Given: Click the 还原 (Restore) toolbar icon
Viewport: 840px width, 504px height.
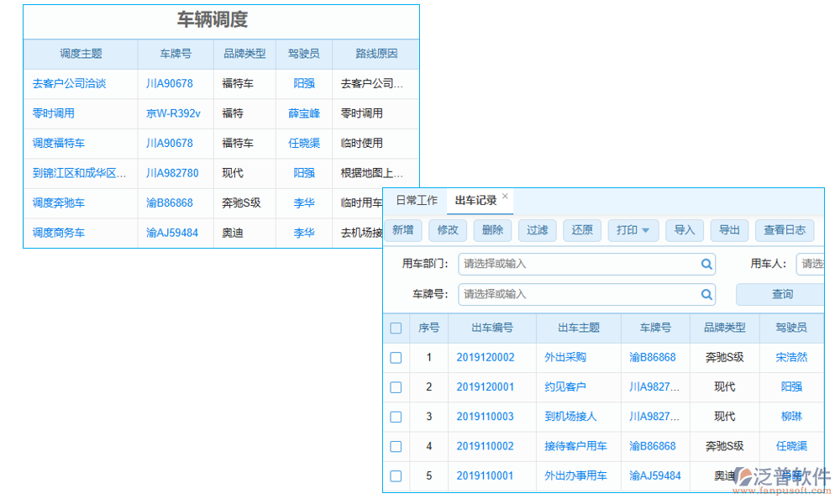Looking at the screenshot, I should pos(582,230).
